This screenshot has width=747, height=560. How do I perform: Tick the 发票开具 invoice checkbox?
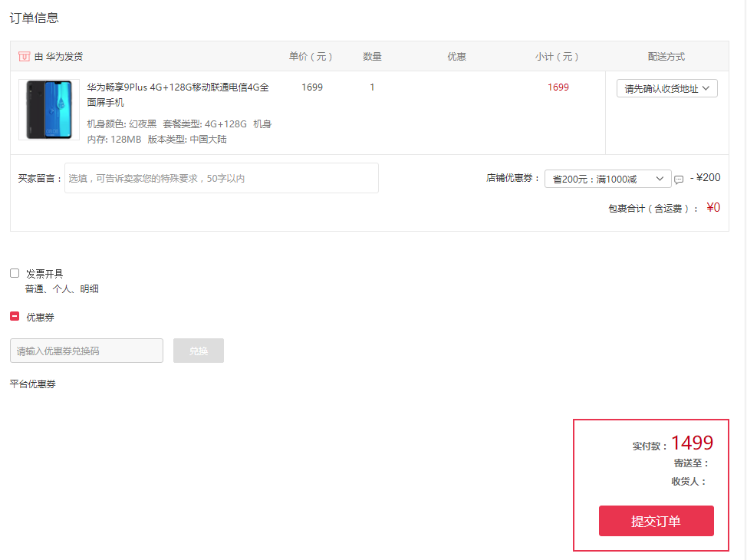[15, 273]
